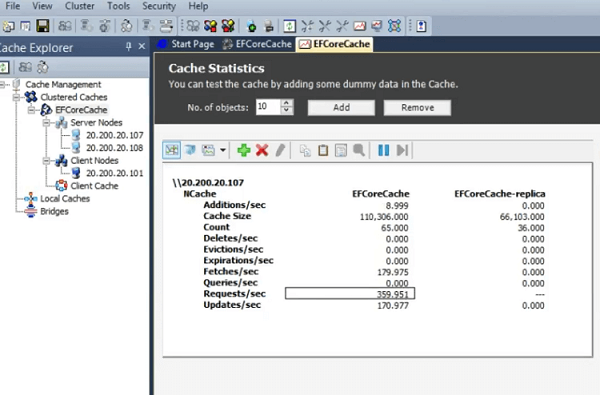
Task: Click the help document icon in main toolbar
Action: [421, 26]
